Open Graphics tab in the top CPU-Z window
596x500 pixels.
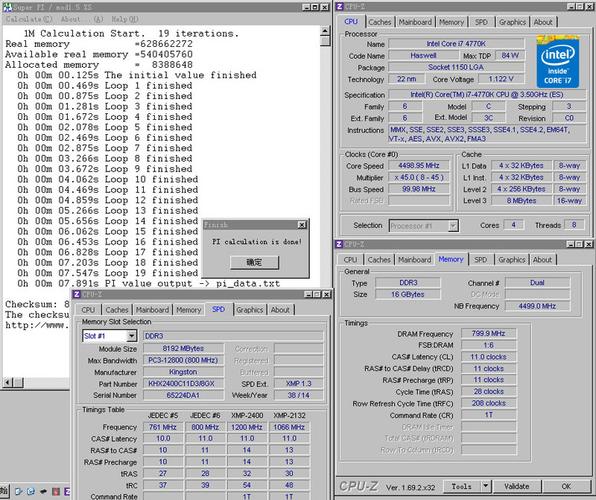512,22
